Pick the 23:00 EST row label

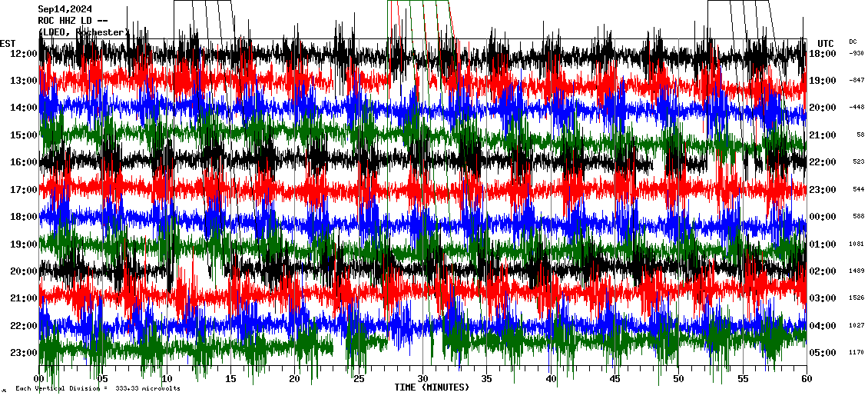click(25, 353)
